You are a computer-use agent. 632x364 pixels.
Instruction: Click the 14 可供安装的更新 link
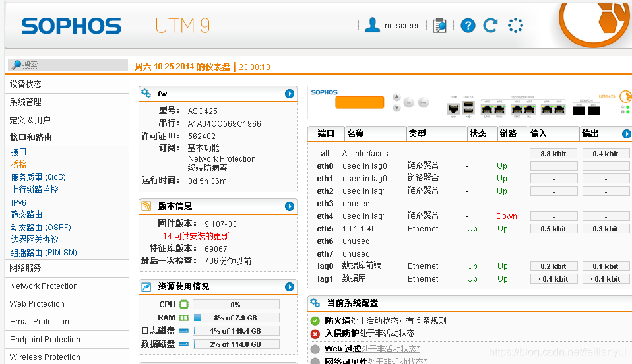[x=196, y=236]
